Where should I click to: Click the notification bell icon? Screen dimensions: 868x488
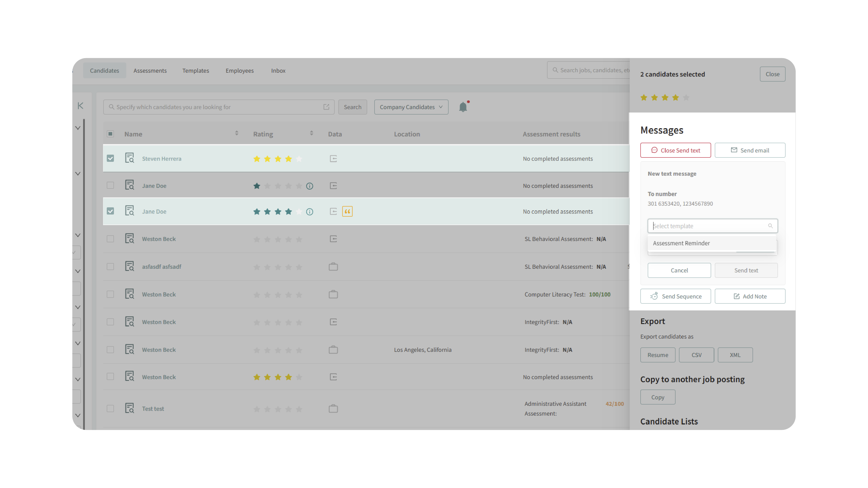click(463, 107)
